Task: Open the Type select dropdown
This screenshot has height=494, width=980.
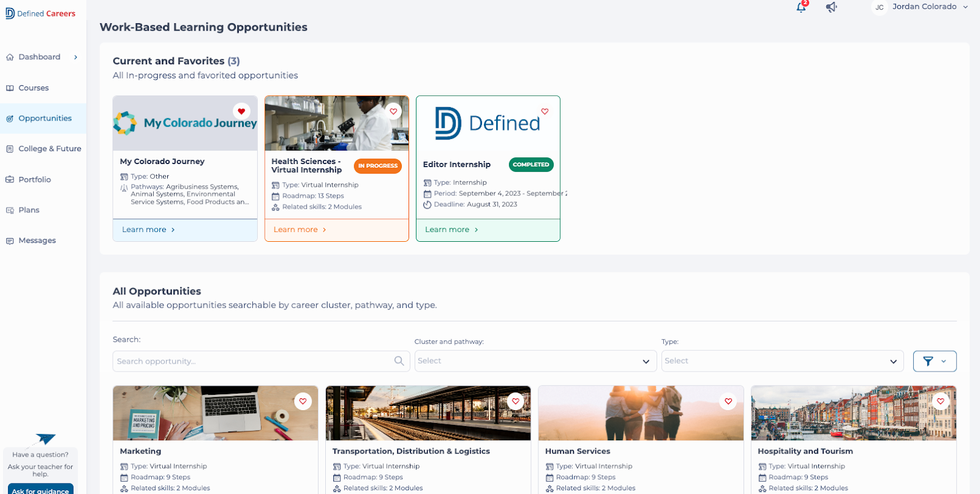Action: click(783, 361)
